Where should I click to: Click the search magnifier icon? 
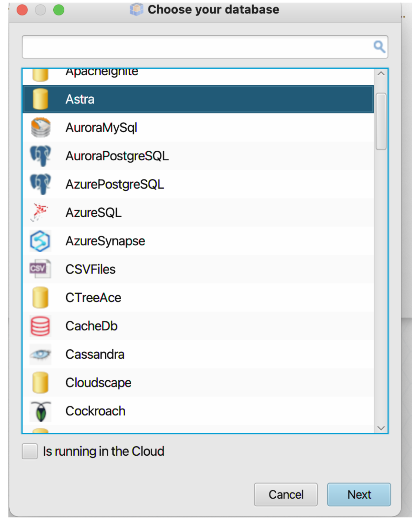(379, 47)
